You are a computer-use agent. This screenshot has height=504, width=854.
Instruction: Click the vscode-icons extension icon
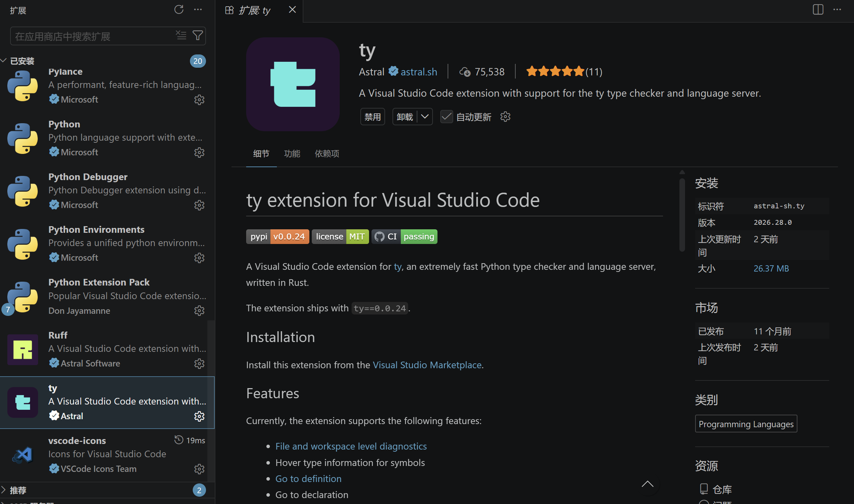click(22, 455)
